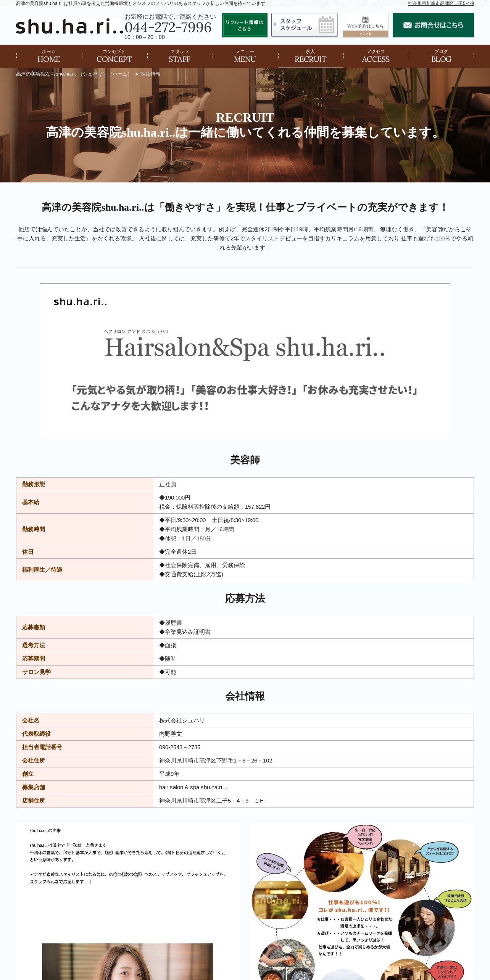Click the ◆完全週休2日 value
490x980 pixels.
(178, 552)
